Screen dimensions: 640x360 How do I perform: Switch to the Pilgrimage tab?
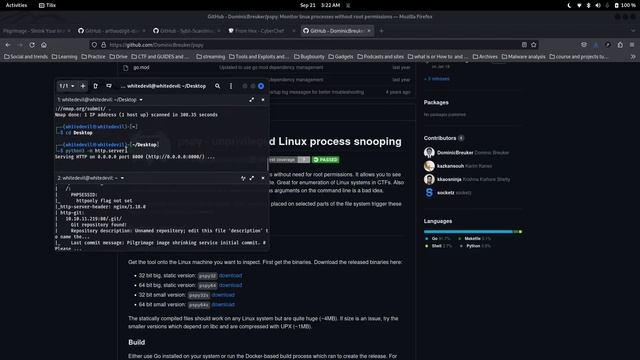[x=36, y=31]
